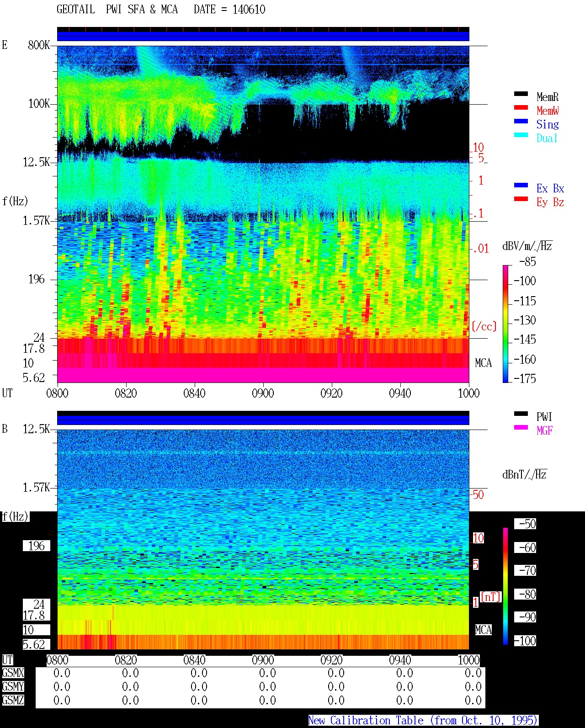The image size is (585, 728).
Task: Click the PWI legend label
Action: [x=544, y=417]
